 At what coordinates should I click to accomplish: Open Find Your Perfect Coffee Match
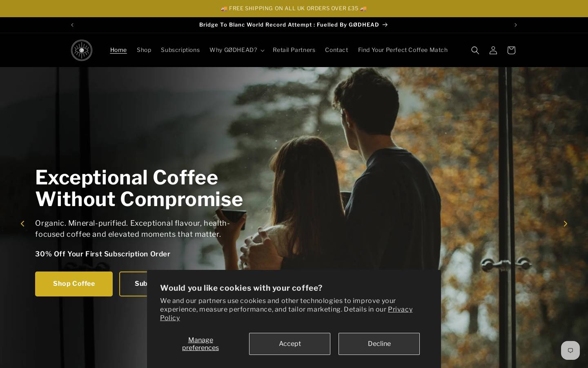[x=403, y=50]
